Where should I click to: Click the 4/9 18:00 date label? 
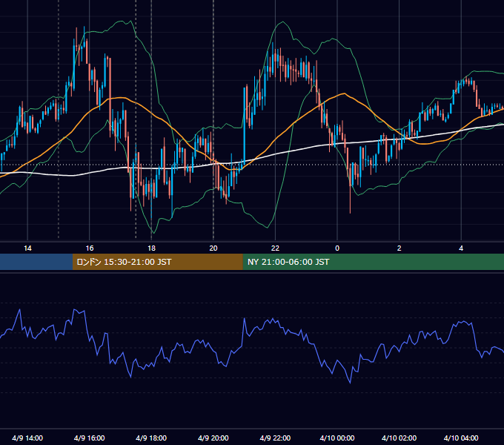(x=151, y=438)
